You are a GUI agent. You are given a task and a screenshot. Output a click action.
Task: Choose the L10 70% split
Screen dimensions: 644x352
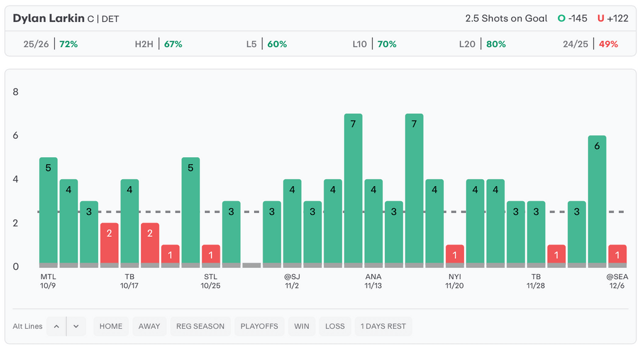pos(374,44)
